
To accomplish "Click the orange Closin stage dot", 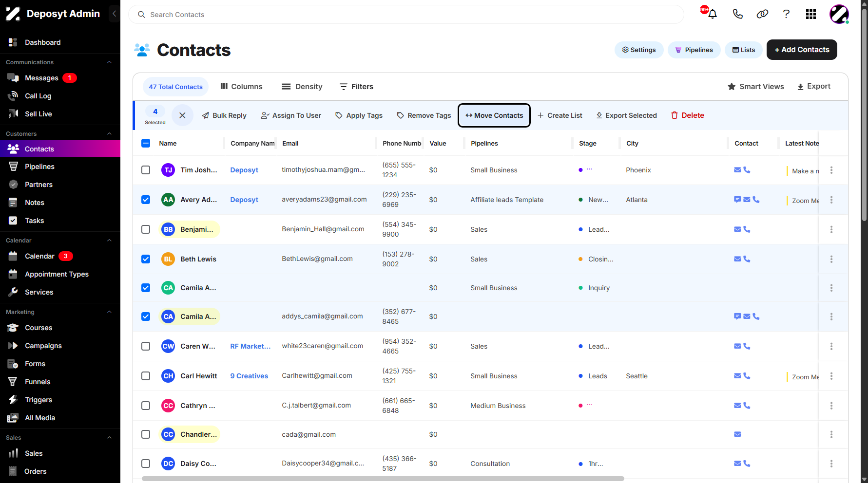I will coord(580,259).
